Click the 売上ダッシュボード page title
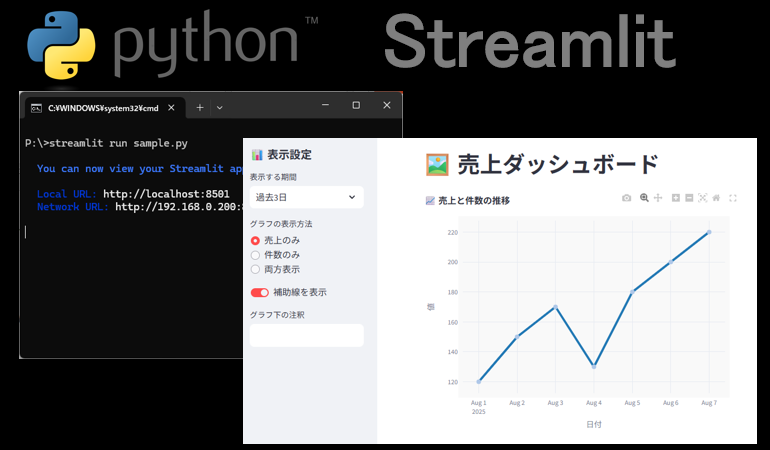Screen dimensions: 770x450 [x=542, y=164]
